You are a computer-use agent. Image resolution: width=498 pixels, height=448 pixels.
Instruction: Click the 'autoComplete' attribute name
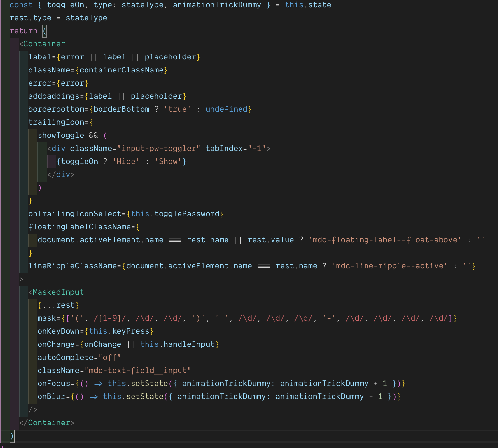tap(66, 358)
